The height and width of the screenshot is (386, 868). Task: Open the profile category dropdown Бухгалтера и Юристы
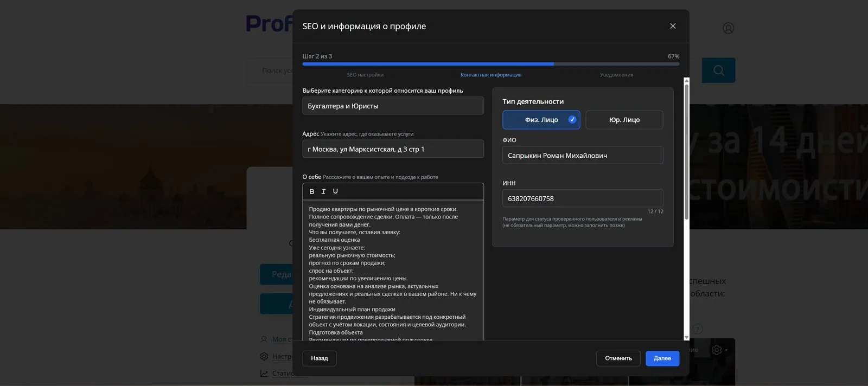[393, 106]
